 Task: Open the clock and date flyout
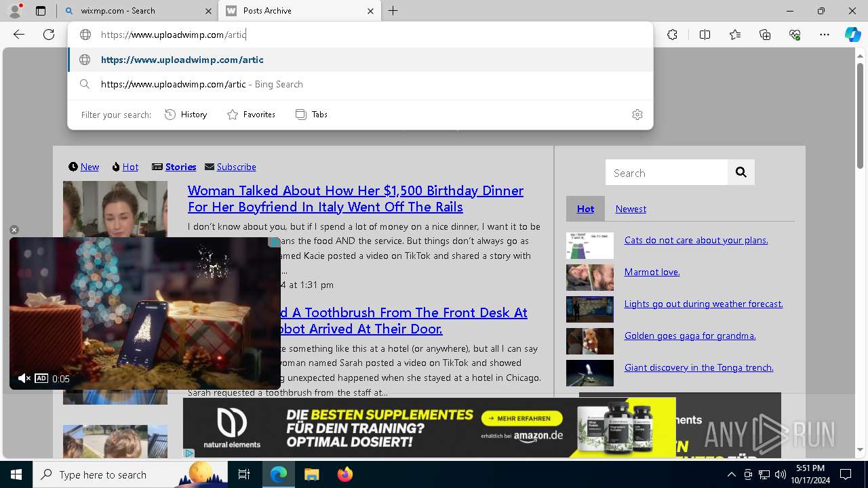click(x=810, y=474)
